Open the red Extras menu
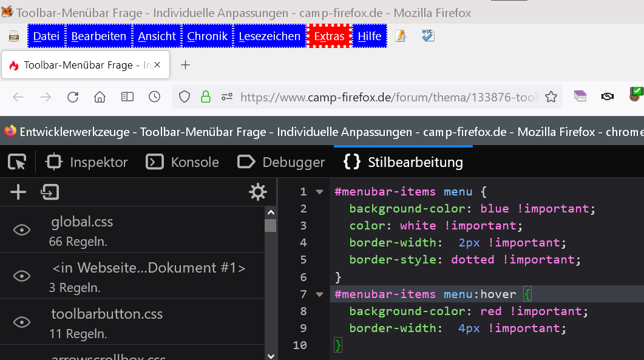The height and width of the screenshot is (360, 644). [x=330, y=36]
